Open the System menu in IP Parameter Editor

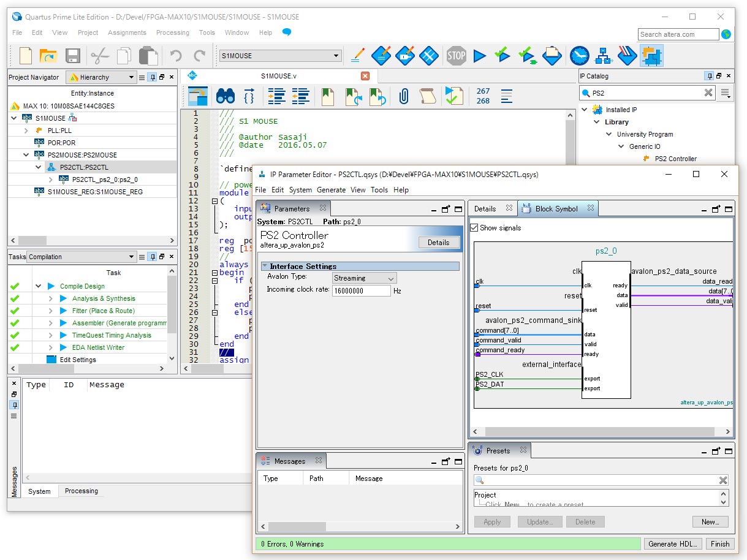click(x=300, y=190)
